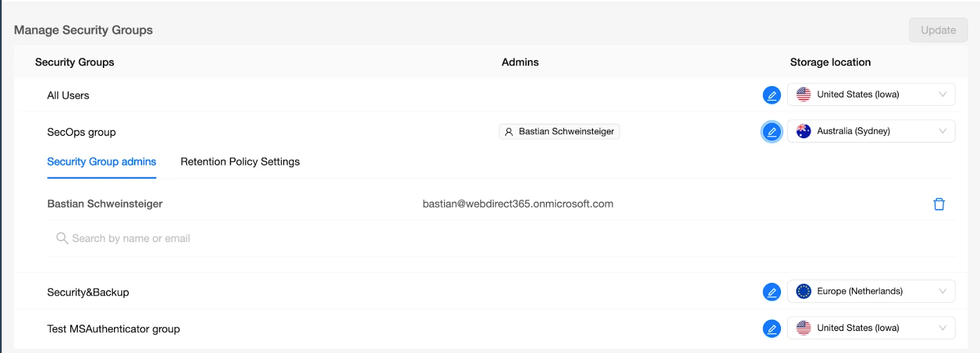Click the person icon in Bastian Schweinsteiger chip
This screenshot has height=353, width=980.
[508, 131]
